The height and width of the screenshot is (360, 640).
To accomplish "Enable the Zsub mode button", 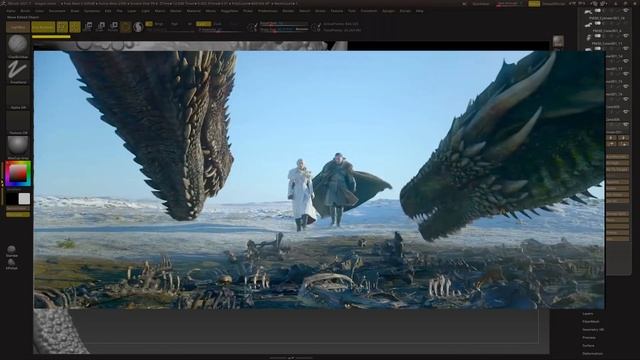I will pos(218,24).
